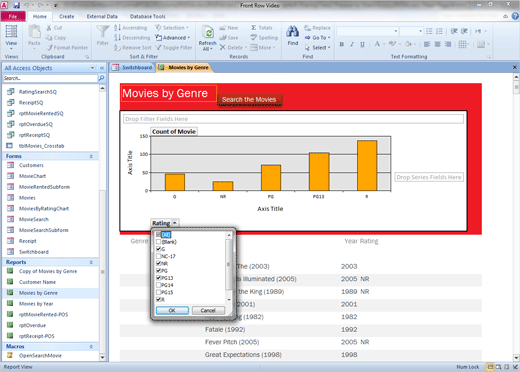Screen dimensions: 520x372
Task: Click the Replace command
Action: [317, 28]
